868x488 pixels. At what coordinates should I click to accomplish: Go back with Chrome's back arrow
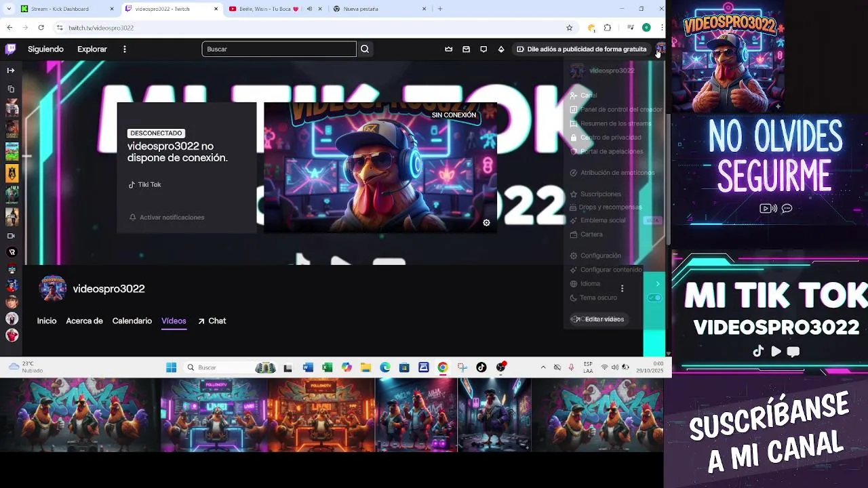[9, 28]
